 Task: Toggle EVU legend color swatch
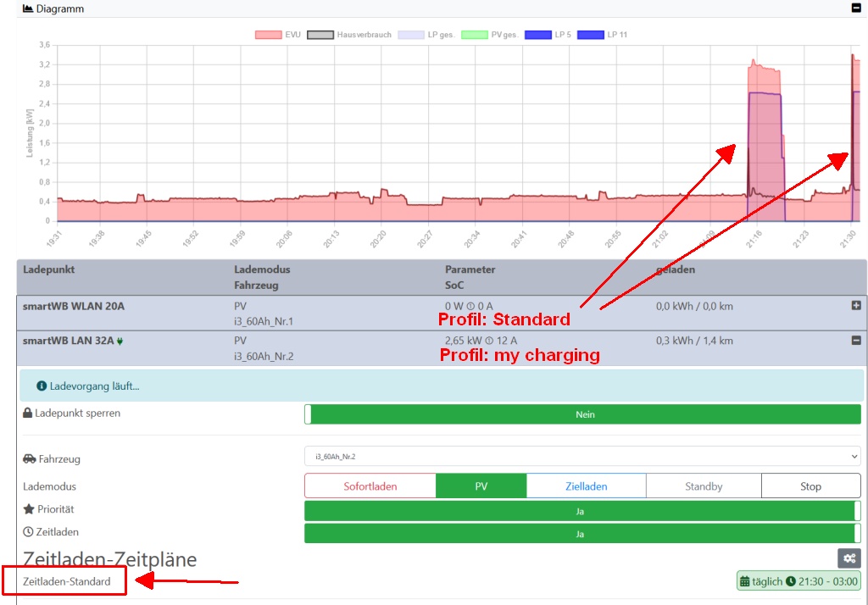click(x=269, y=35)
